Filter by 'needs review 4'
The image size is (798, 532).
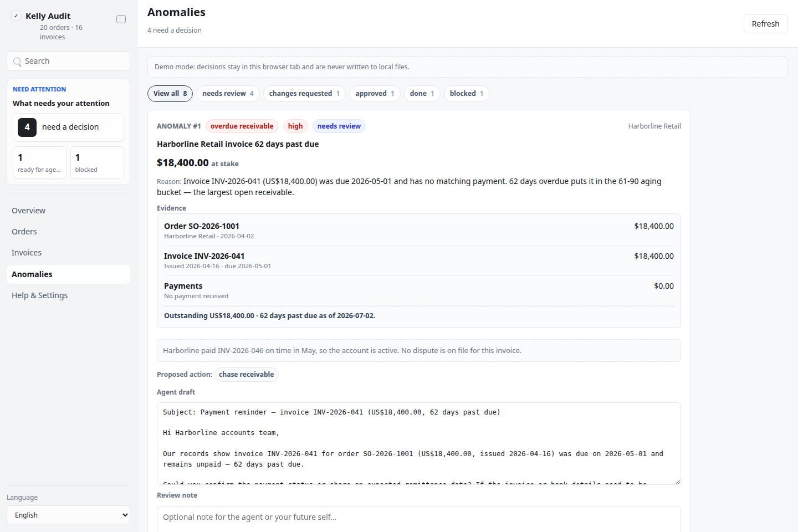(228, 94)
